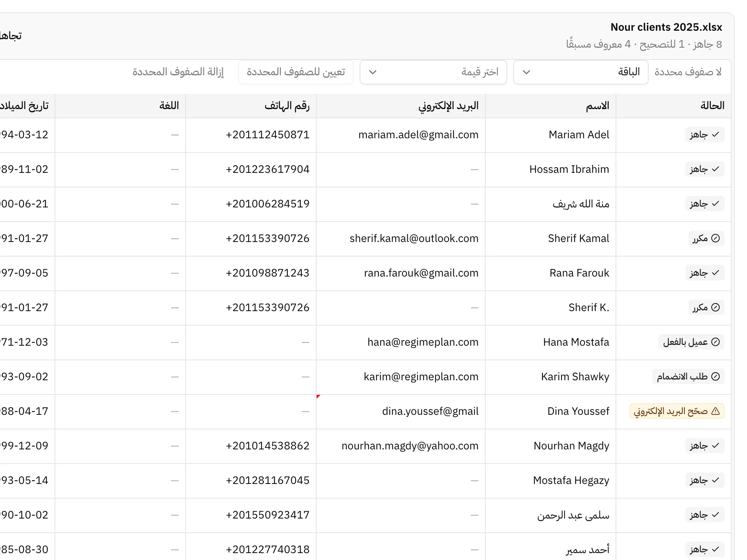Click إزالة الصفوف المحددة button
This screenshot has height=560, width=747.
pos(178,72)
